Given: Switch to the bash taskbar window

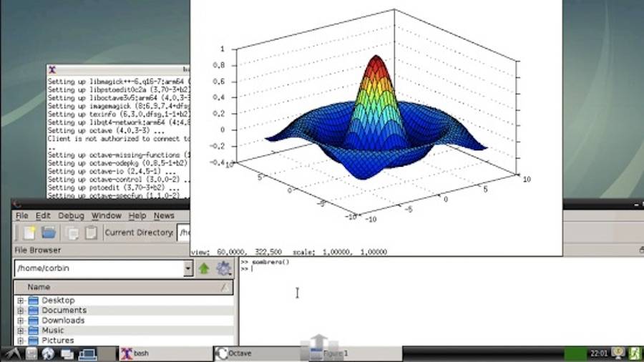Looking at the screenshot, I should [165, 353].
